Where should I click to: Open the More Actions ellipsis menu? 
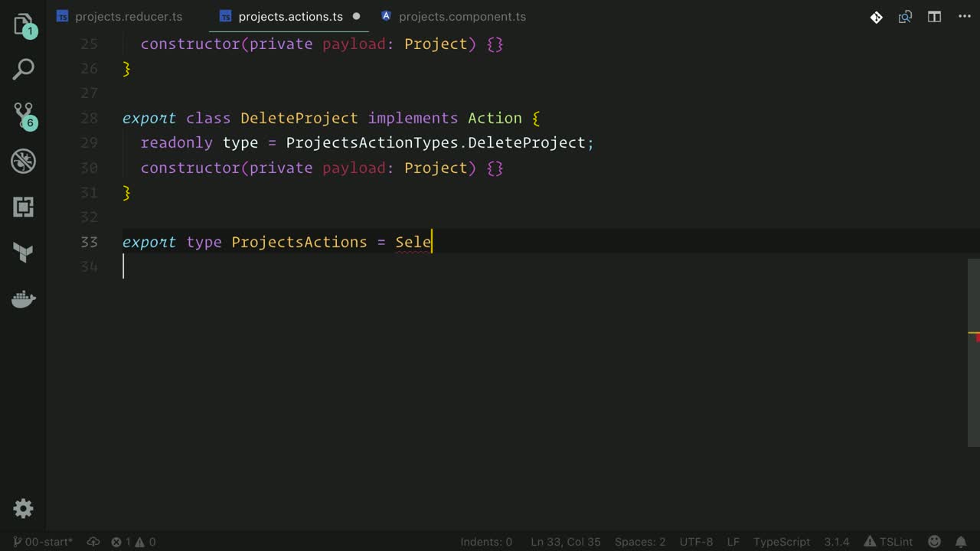[963, 17]
